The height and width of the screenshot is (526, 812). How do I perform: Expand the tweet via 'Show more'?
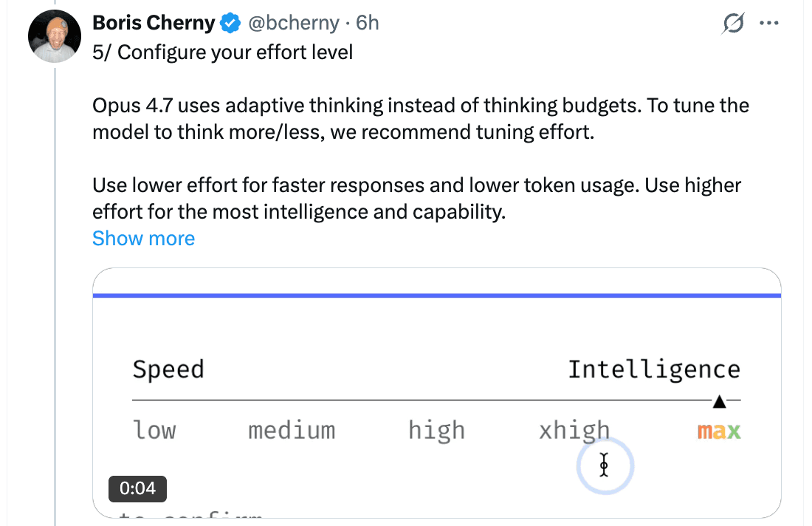coord(143,238)
